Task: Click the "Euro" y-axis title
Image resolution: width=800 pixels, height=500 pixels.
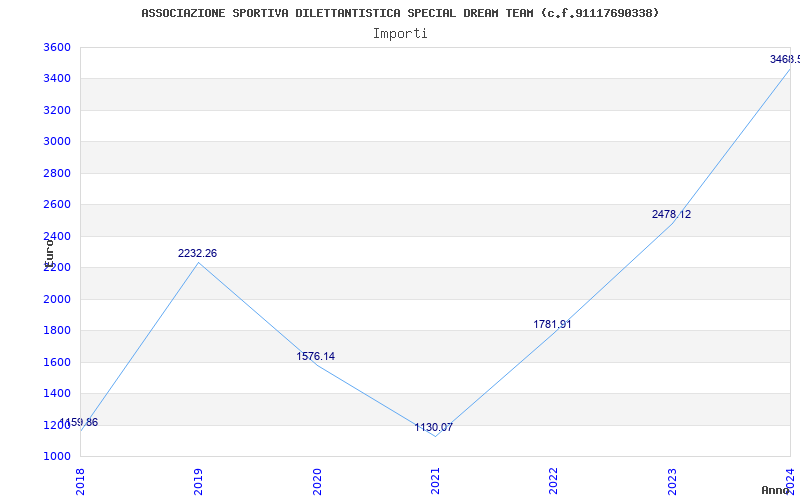Action: click(48, 251)
